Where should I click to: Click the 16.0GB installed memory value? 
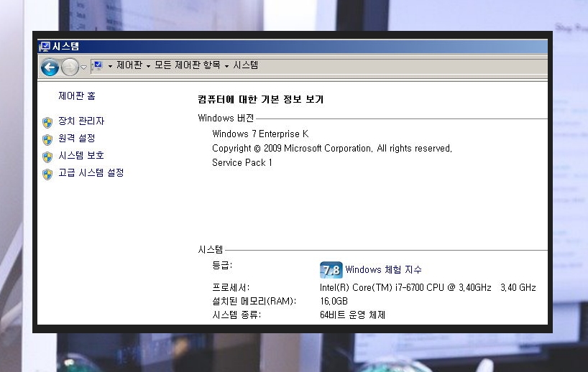tap(334, 301)
